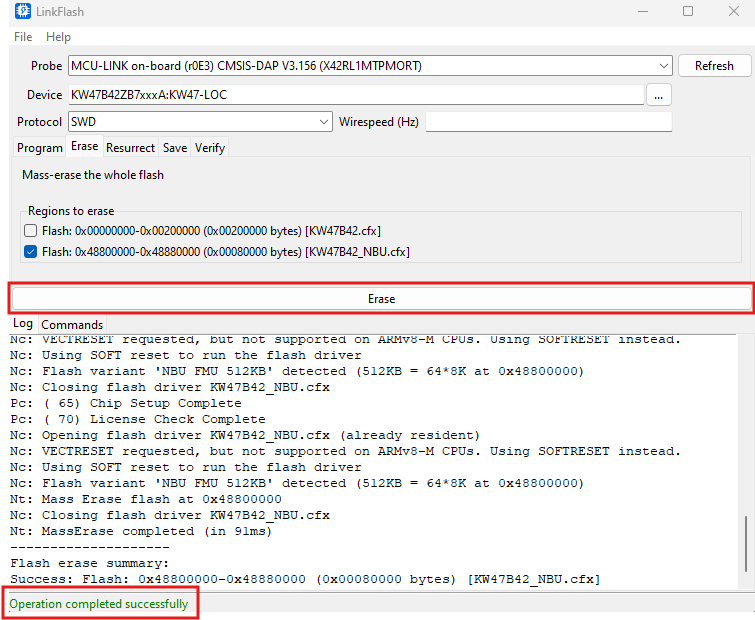Image resolution: width=755 pixels, height=620 pixels.
Task: Switch to the Commands tab
Action: (x=72, y=325)
